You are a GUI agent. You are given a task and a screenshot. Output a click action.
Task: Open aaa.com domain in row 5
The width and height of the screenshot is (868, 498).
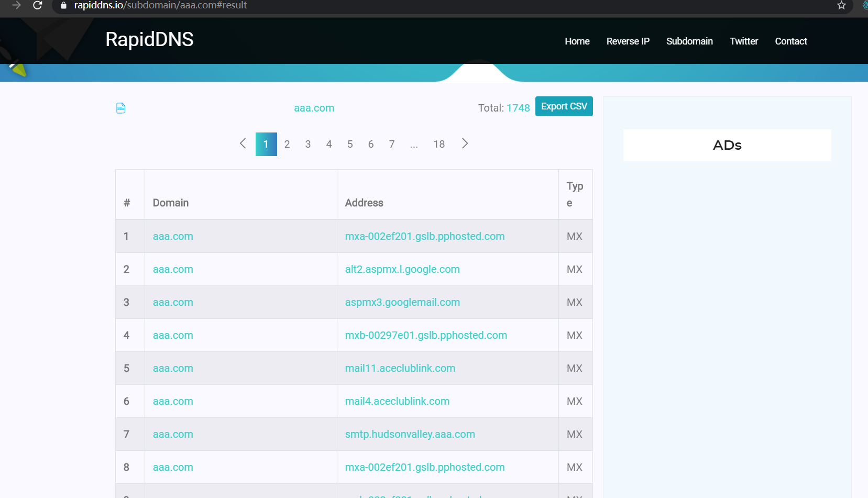pyautogui.click(x=173, y=368)
